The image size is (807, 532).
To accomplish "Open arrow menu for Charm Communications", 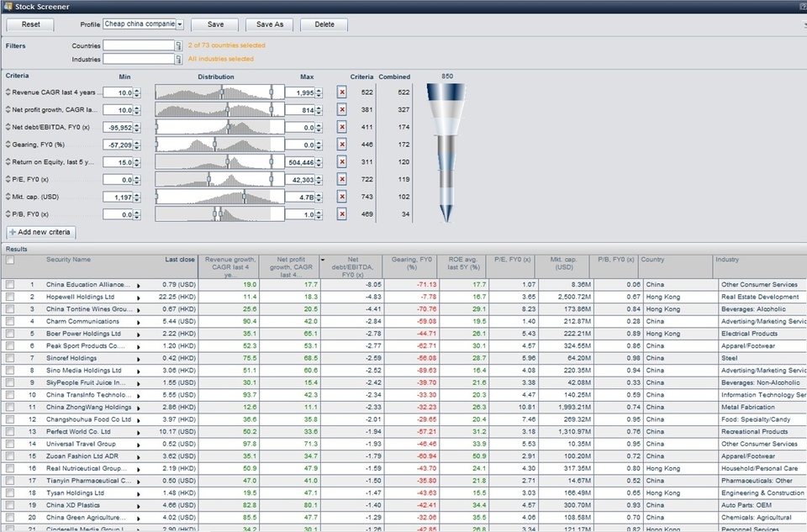I will point(139,322).
